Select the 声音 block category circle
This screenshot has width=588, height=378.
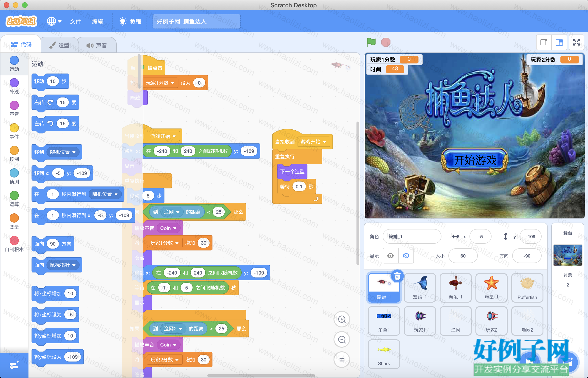click(x=14, y=105)
